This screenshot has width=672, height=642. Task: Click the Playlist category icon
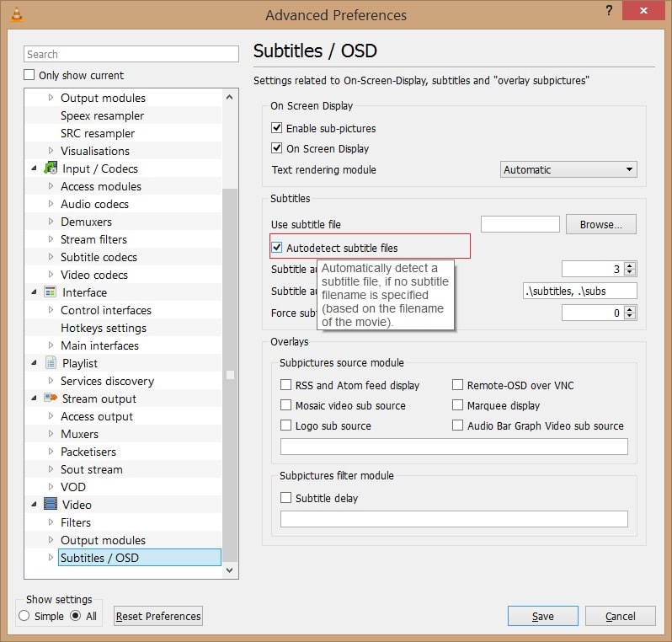click(x=50, y=363)
